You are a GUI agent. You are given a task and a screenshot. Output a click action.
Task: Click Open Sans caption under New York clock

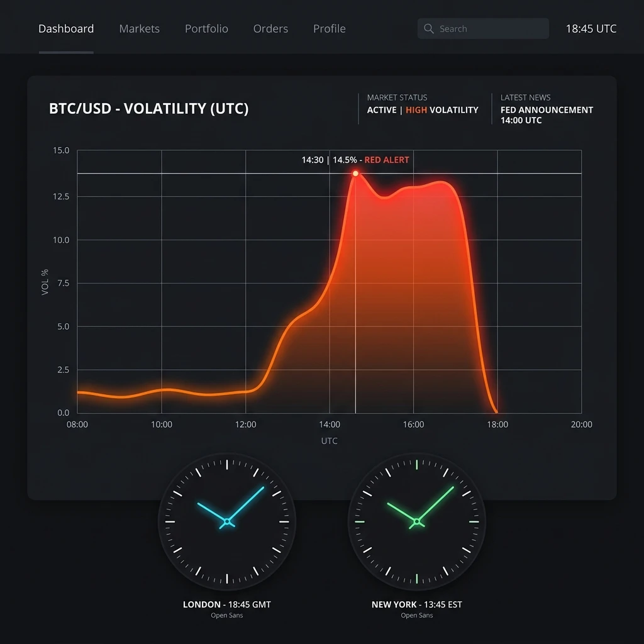(417, 615)
